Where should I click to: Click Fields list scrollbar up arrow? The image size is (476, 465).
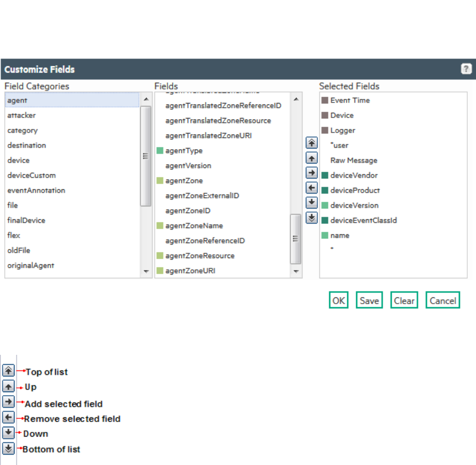(296, 99)
